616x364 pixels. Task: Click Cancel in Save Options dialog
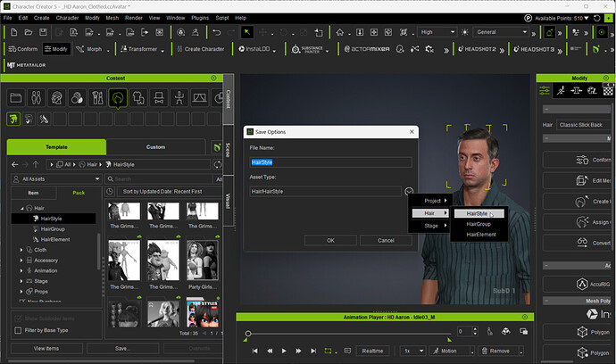pos(386,240)
